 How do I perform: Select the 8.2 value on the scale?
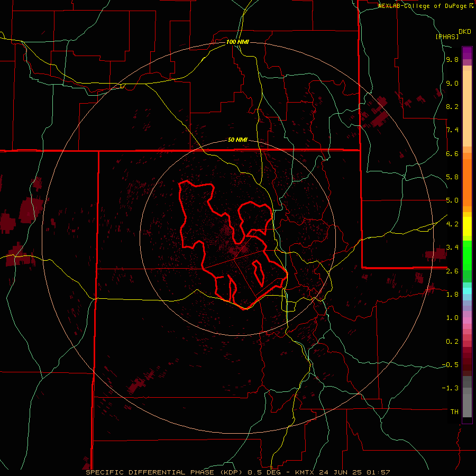452,106
